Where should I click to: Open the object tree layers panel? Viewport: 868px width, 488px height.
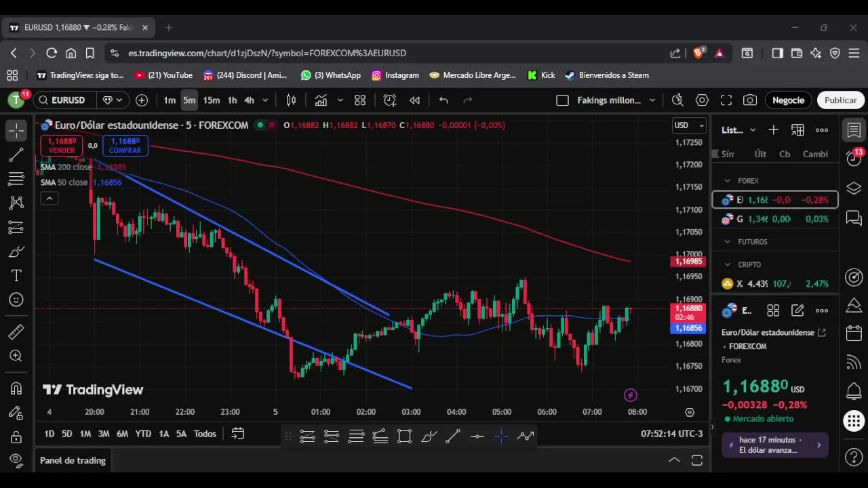(x=854, y=188)
